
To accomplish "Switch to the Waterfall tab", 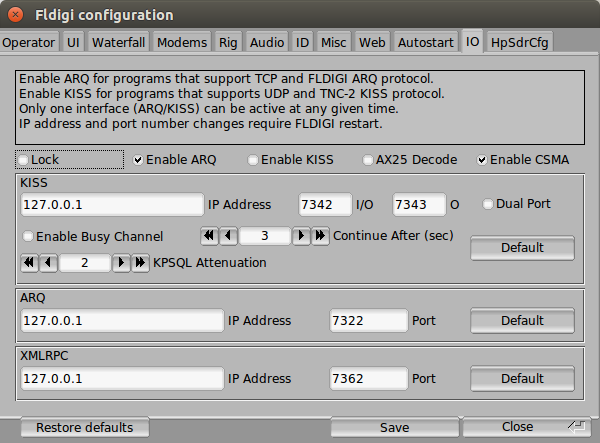I will [x=117, y=42].
